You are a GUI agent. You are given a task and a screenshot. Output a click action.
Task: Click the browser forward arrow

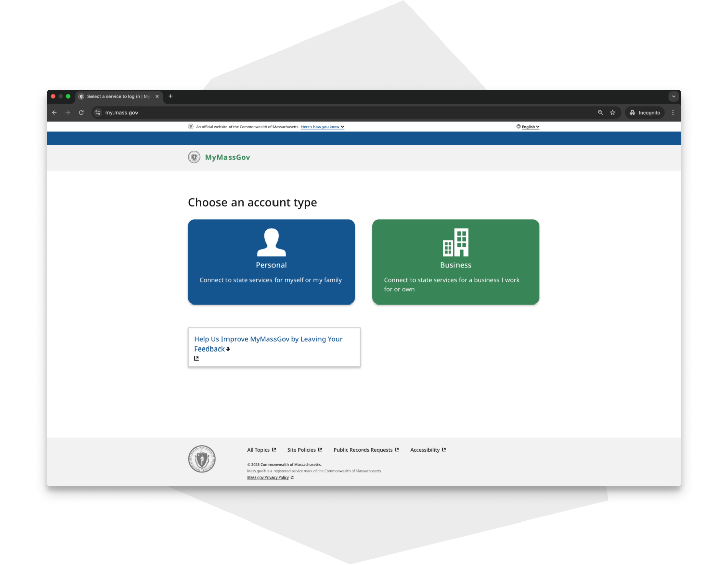tap(68, 113)
